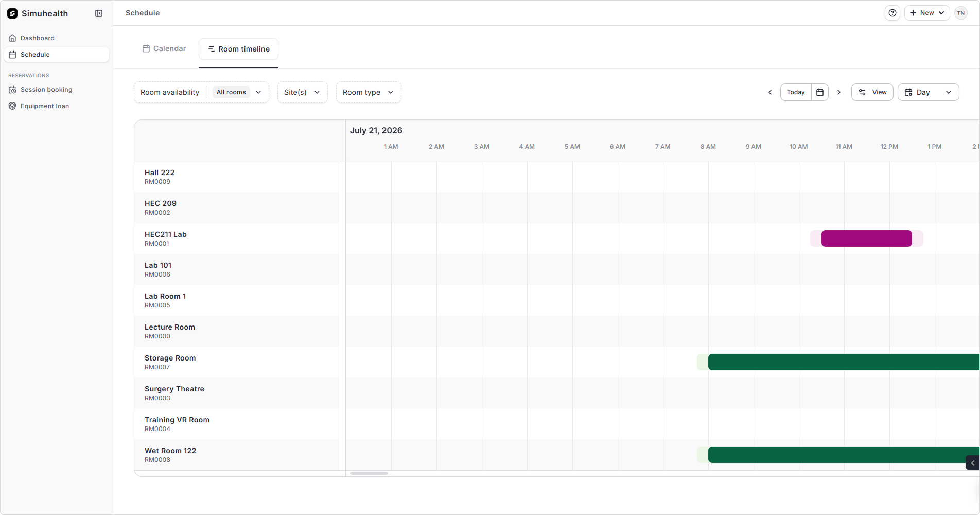Go to the previous day arrow

pyautogui.click(x=770, y=92)
